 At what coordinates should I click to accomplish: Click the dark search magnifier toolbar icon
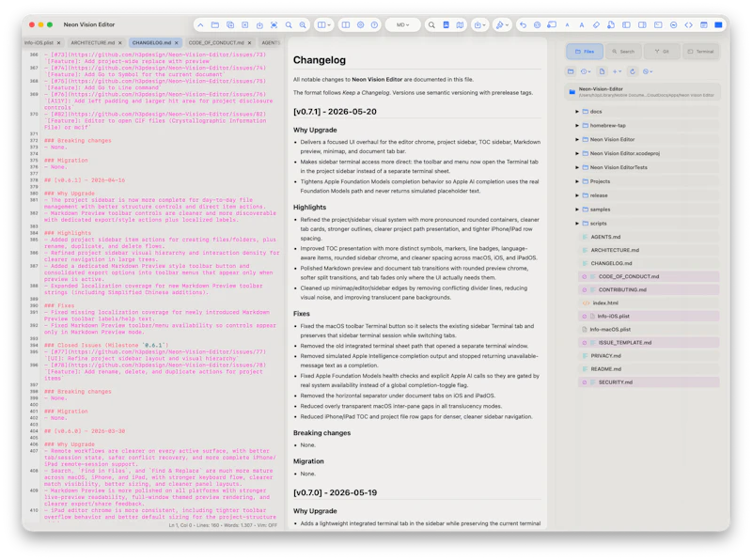click(x=431, y=25)
